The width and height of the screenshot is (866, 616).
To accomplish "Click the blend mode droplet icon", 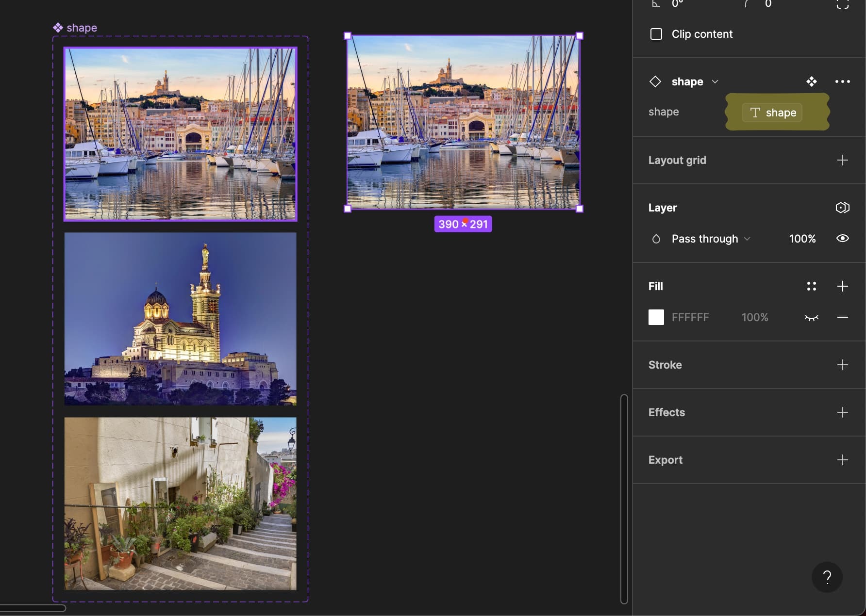I will [x=656, y=239].
